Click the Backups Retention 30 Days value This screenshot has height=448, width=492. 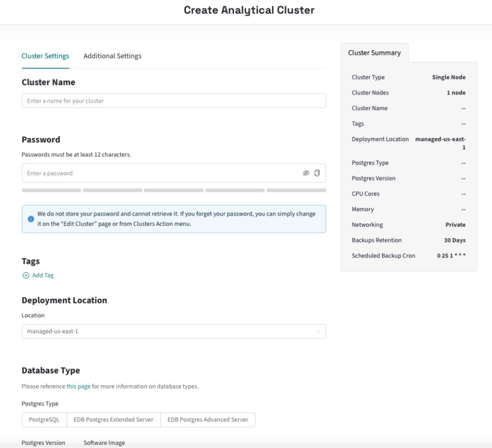pos(455,240)
